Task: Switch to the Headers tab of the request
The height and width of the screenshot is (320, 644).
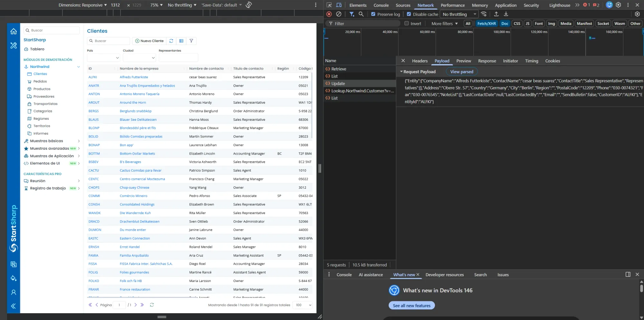Action: [419, 61]
